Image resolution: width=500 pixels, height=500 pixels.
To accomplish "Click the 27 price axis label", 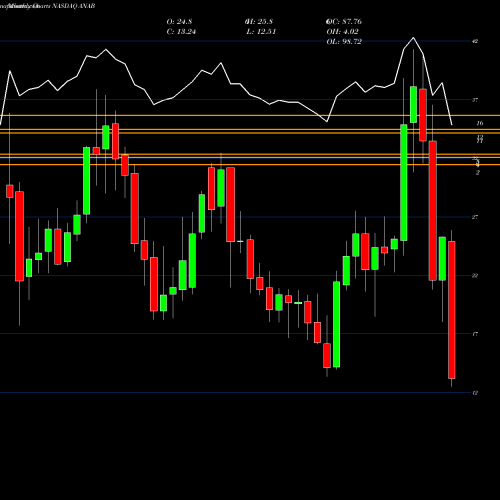I will [x=475, y=217].
